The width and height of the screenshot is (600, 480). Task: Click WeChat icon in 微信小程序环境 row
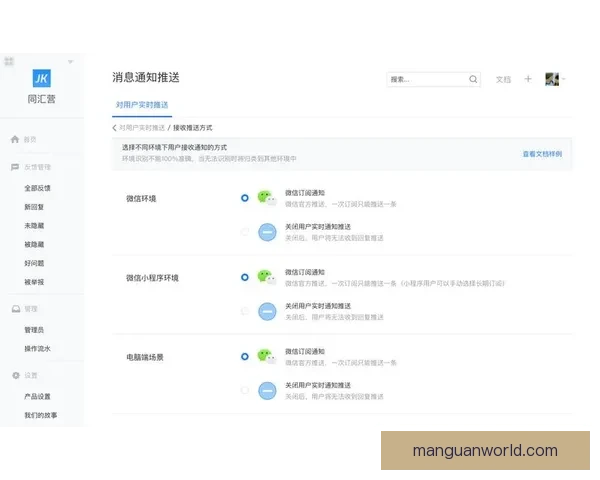pos(267,277)
